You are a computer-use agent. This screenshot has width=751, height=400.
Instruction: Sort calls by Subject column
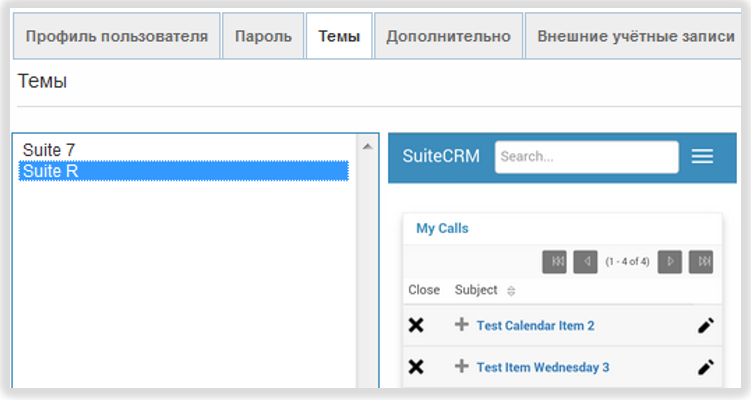coord(512,291)
